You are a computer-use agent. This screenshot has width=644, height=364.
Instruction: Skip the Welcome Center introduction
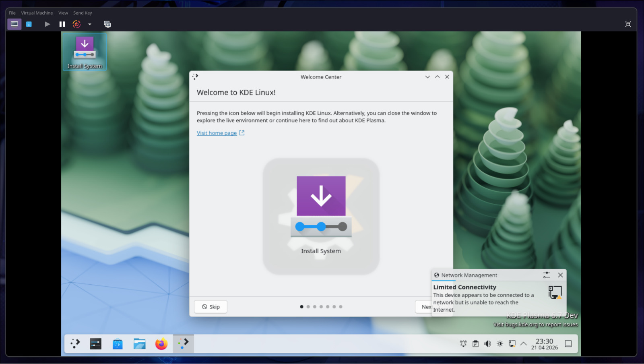point(210,306)
